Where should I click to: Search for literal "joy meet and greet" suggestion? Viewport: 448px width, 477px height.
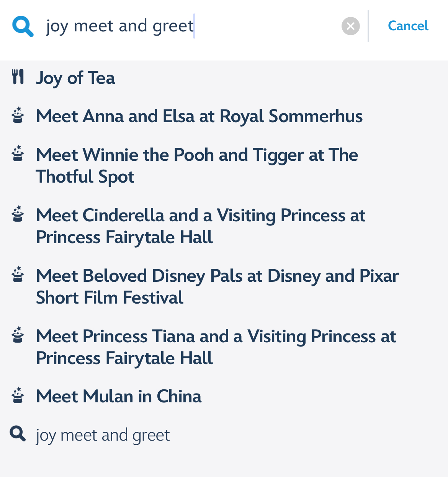pos(103,435)
